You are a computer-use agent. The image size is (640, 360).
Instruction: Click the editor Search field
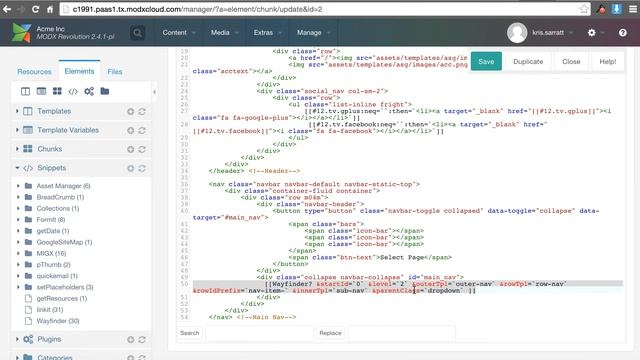[x=260, y=333]
